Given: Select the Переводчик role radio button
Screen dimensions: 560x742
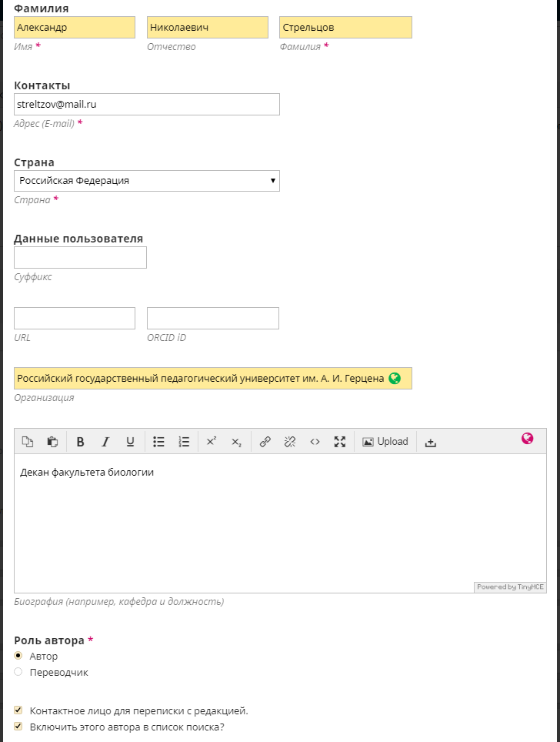Looking at the screenshot, I should 18,672.
